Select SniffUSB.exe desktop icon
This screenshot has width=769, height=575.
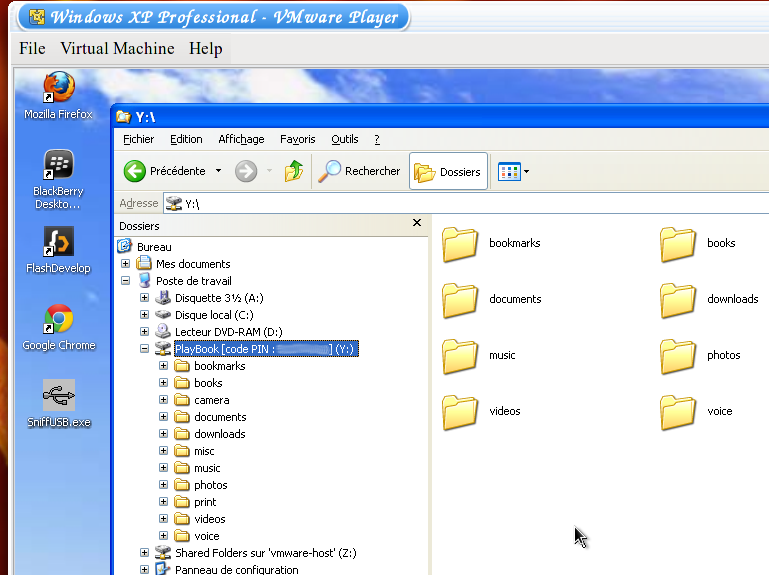(59, 403)
